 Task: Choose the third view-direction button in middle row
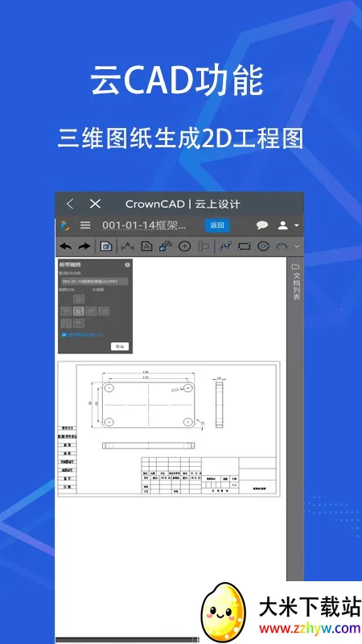point(91,312)
